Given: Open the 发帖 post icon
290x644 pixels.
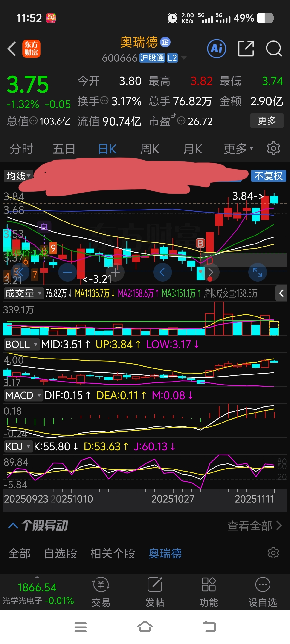Looking at the screenshot, I should [x=155, y=592].
